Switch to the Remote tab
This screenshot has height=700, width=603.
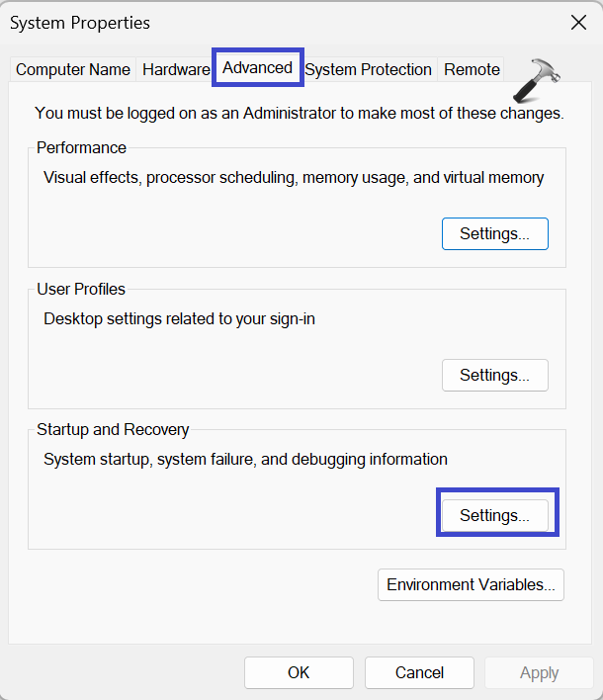pos(472,69)
